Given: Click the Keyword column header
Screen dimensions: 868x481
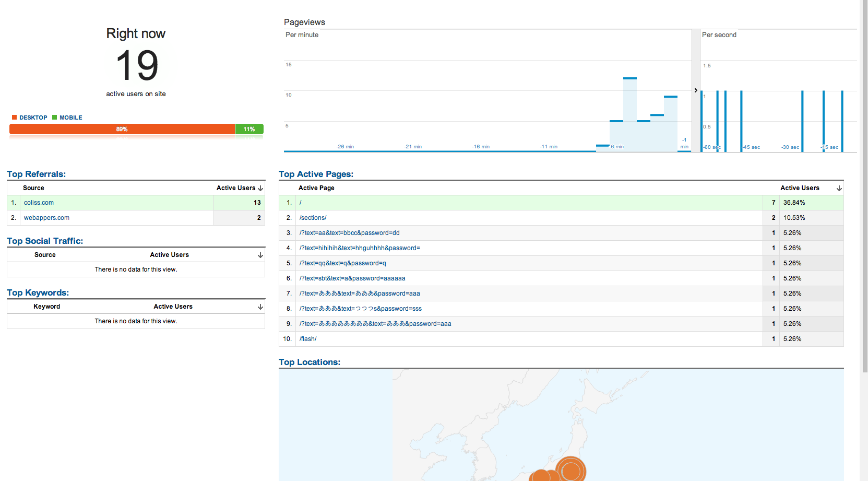Looking at the screenshot, I should tap(47, 307).
